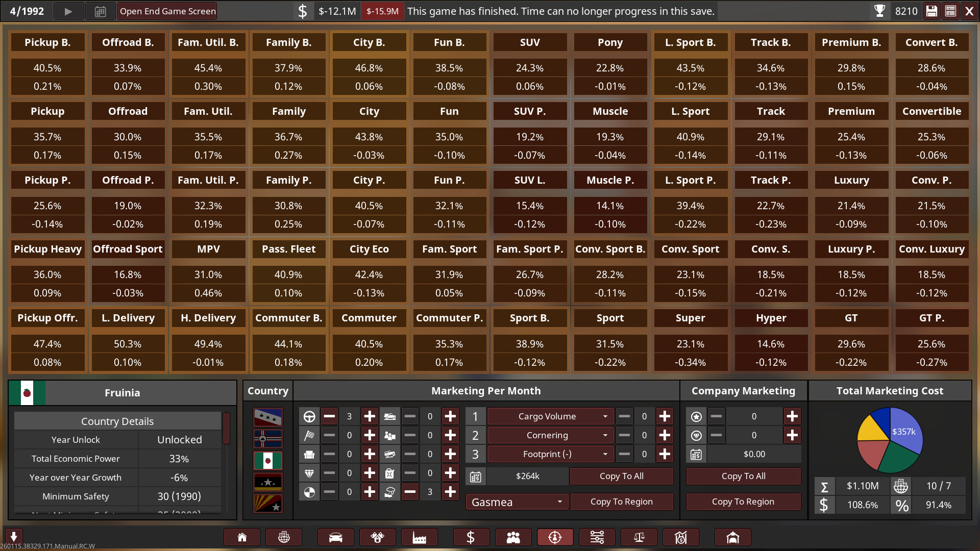Expand the Gasmea region dropdown
Image resolution: width=980 pixels, height=551 pixels.
coord(517,502)
